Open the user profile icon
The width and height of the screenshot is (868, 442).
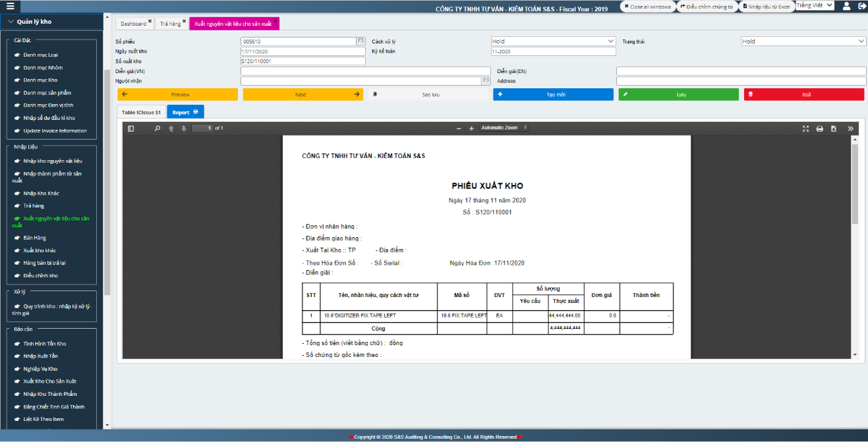847,6
